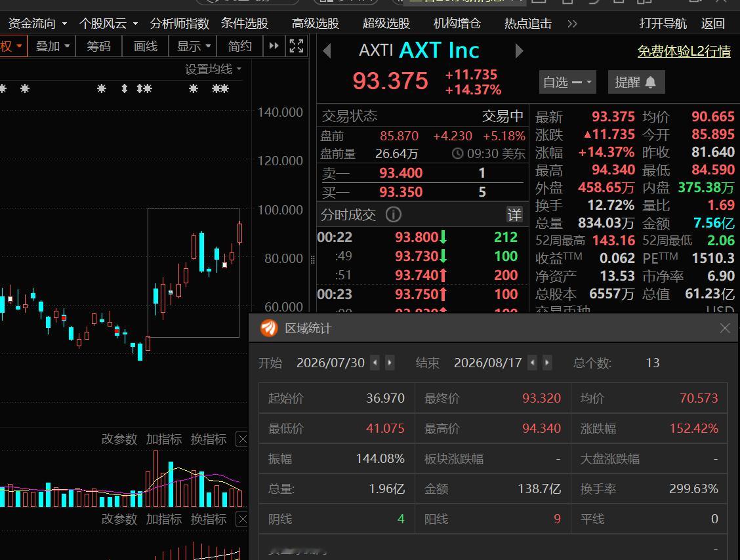
Task: Click the 提醒 bell alert button
Action: point(636,82)
